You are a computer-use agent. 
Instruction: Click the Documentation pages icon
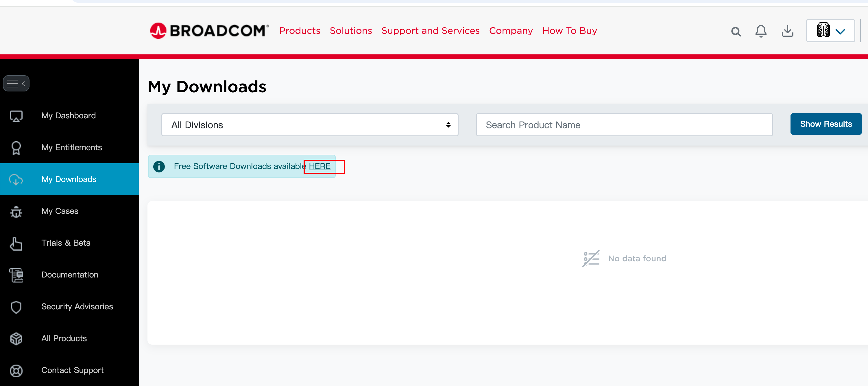pyautogui.click(x=16, y=275)
